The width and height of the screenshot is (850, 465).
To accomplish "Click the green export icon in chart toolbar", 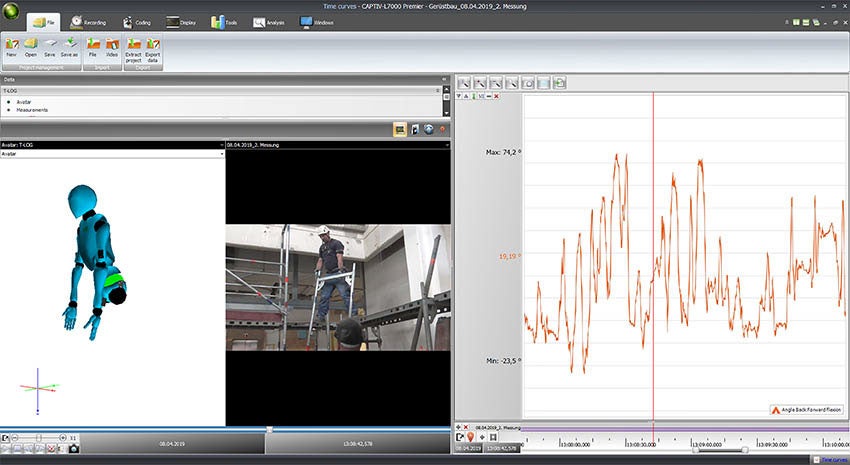I will (x=559, y=83).
